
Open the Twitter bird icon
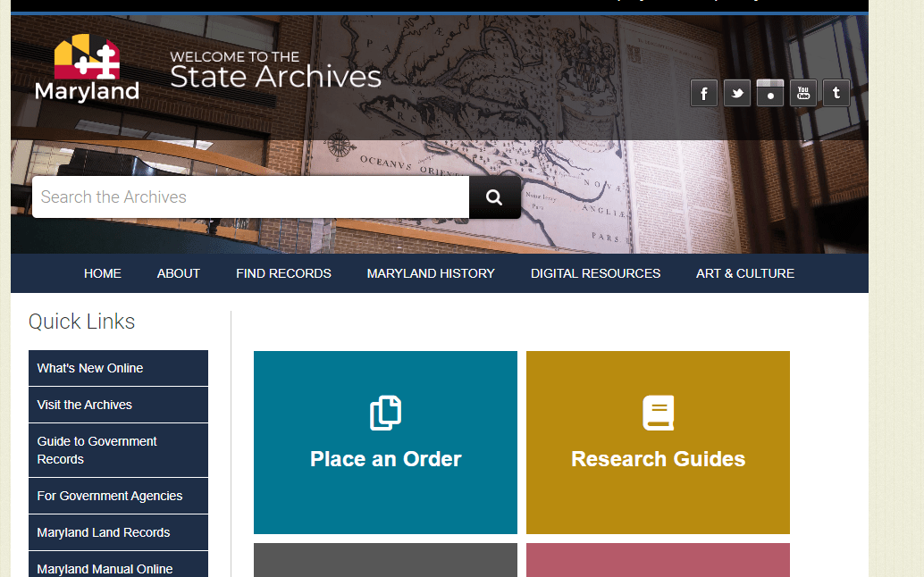pos(736,93)
